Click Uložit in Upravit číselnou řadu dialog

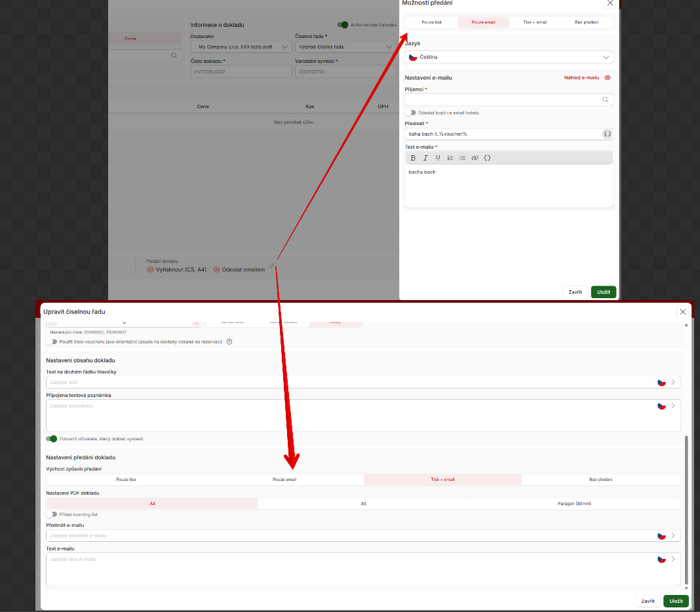tap(676, 602)
